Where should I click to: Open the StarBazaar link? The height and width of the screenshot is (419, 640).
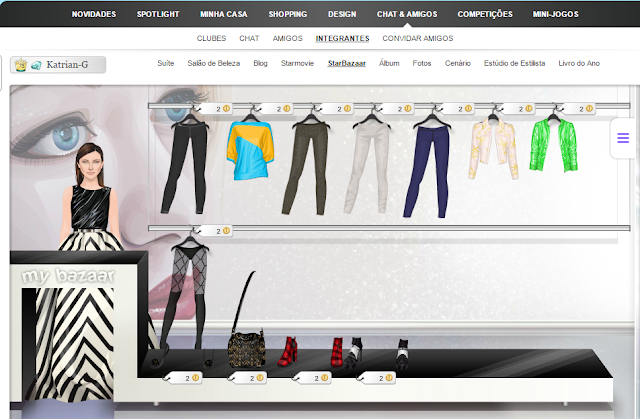click(x=347, y=63)
